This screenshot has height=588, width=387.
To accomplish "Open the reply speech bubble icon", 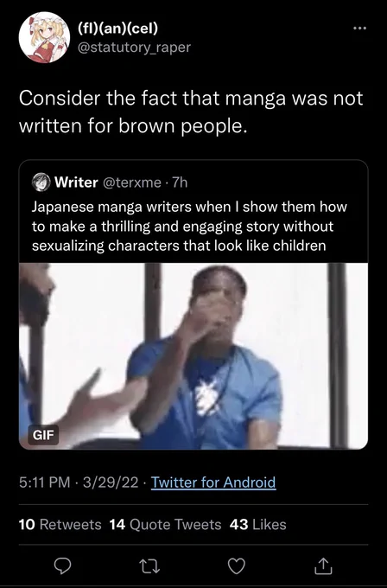I will [x=63, y=566].
